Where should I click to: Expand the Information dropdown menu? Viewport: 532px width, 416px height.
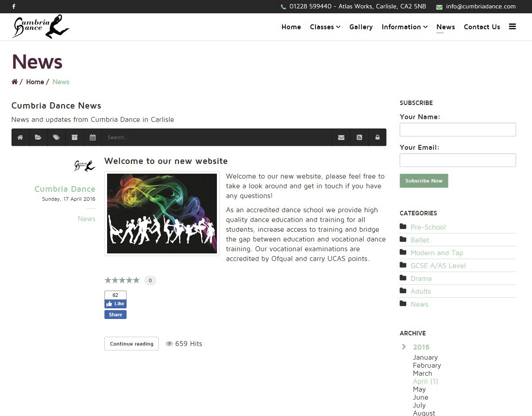[405, 27]
